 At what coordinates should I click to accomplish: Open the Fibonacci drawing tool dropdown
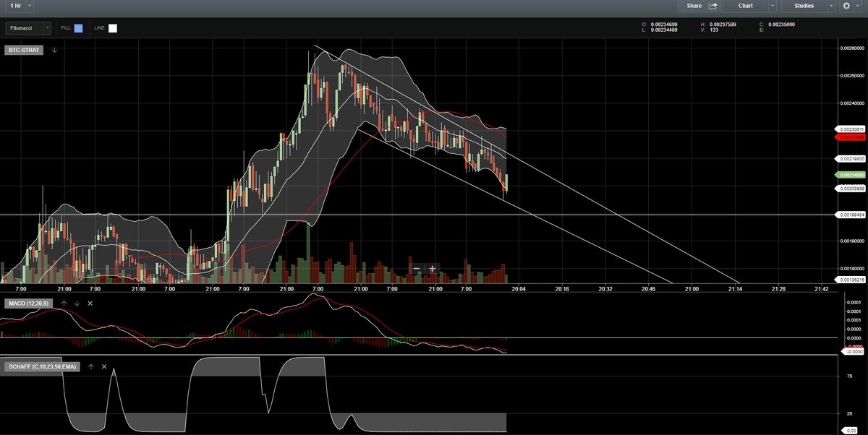tap(28, 28)
